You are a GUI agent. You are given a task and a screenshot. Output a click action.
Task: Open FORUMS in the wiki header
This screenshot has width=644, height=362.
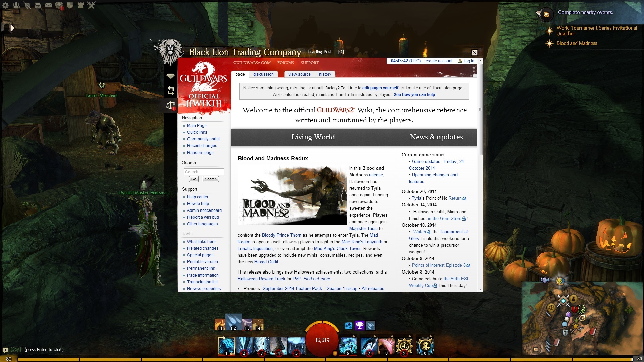[x=286, y=63]
